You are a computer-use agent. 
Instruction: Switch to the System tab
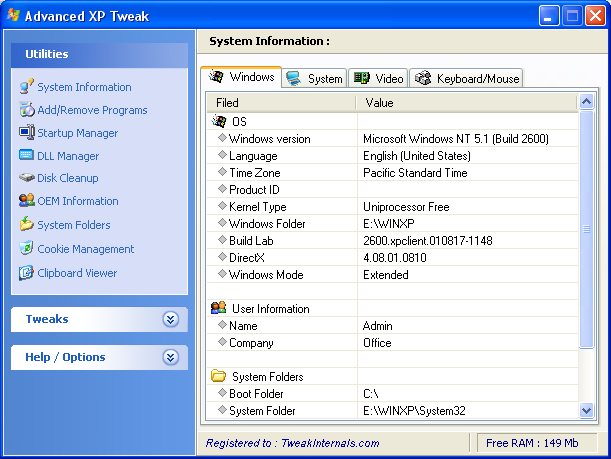click(x=314, y=79)
